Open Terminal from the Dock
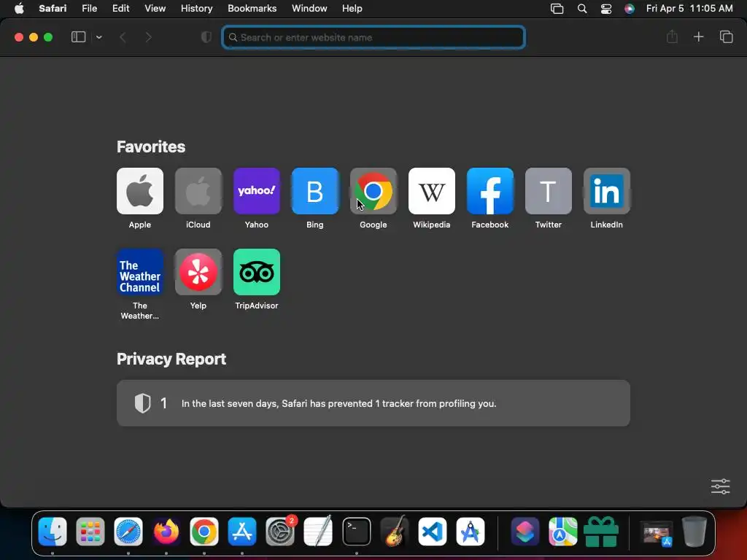Viewport: 747px width, 560px height. click(356, 532)
